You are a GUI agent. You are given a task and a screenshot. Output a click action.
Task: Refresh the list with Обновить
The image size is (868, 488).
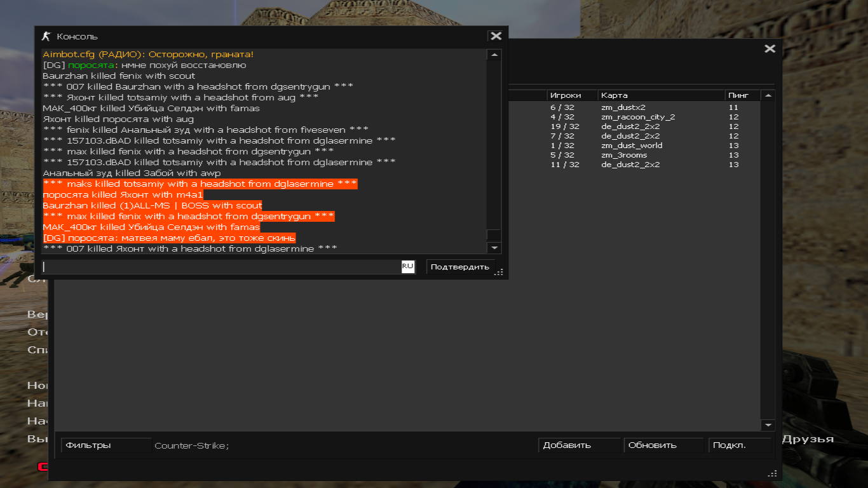(663, 445)
